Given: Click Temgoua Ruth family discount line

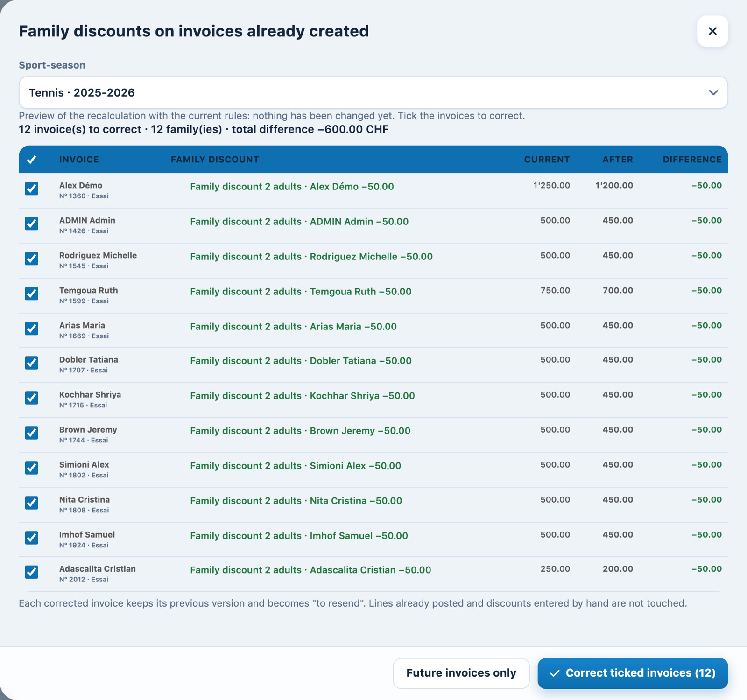Looking at the screenshot, I should (301, 292).
